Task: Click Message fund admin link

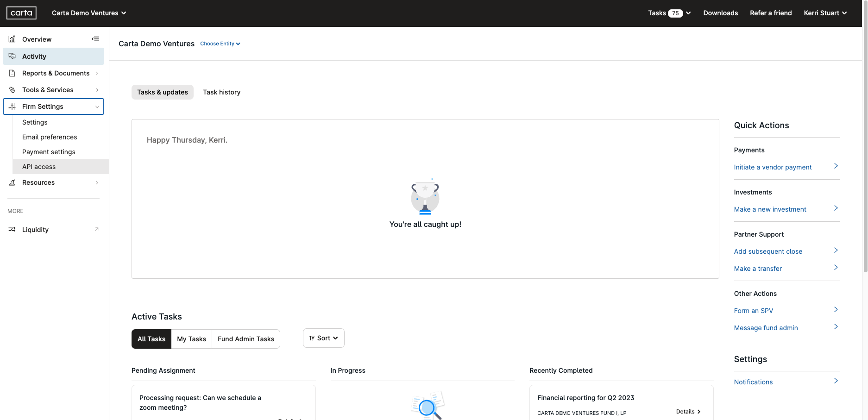Action: coord(766,328)
